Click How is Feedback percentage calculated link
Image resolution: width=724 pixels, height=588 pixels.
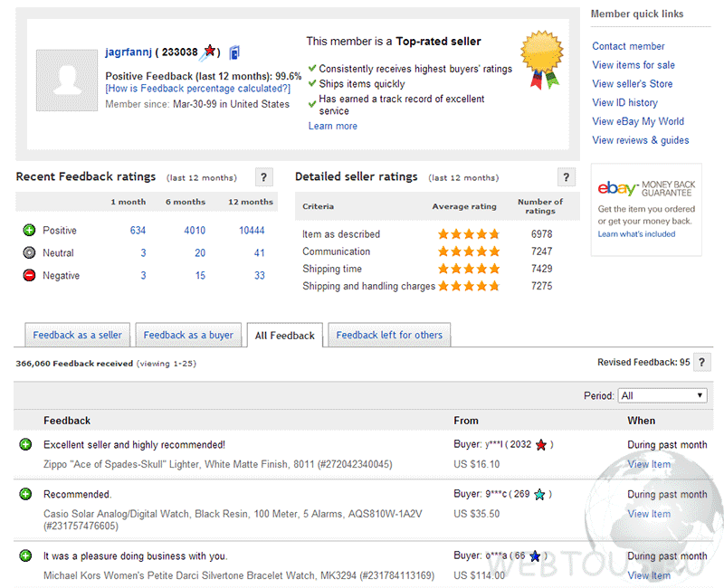[197, 89]
